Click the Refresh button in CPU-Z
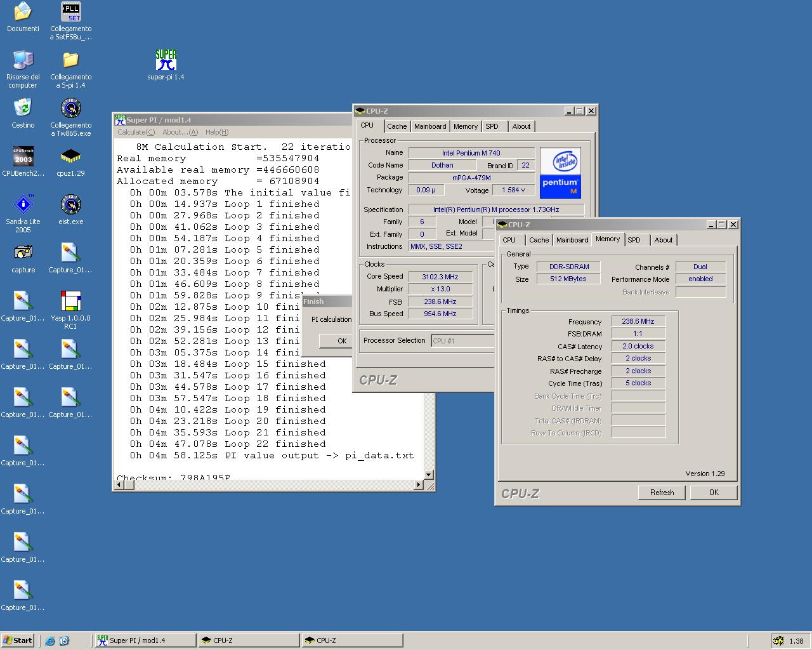This screenshot has height=650, width=812. tap(662, 493)
